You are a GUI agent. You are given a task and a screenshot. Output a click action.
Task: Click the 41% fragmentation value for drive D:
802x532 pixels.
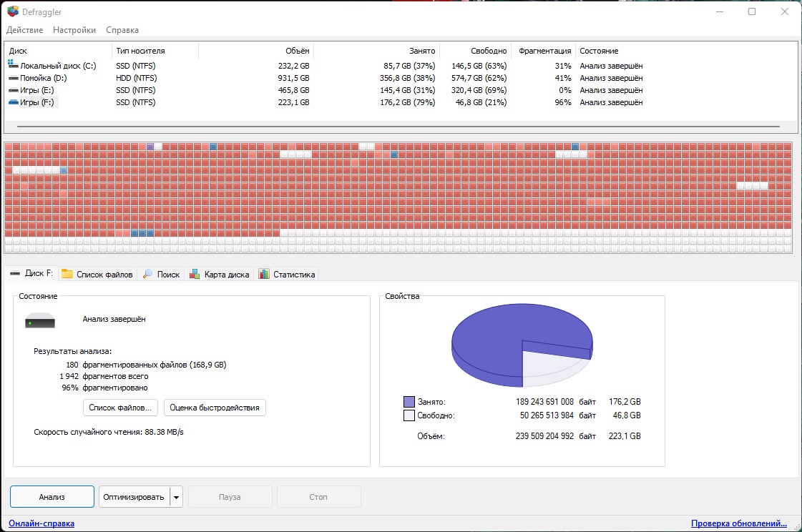point(563,78)
